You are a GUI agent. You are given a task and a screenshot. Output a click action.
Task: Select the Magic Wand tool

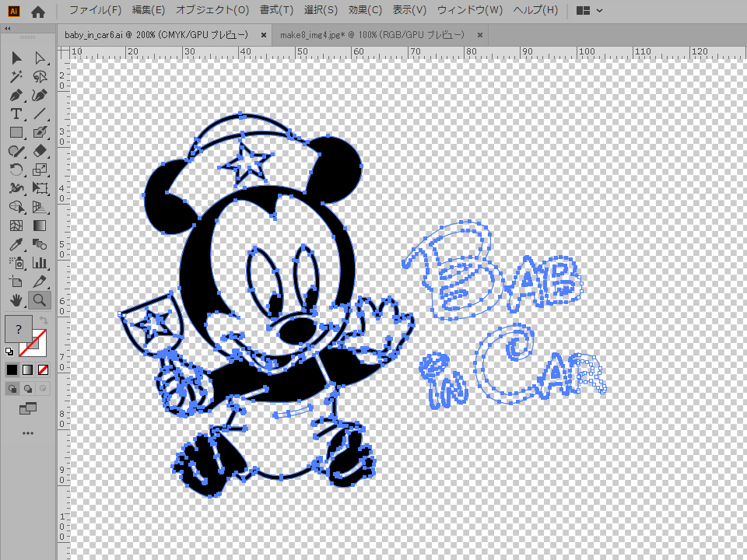click(16, 77)
